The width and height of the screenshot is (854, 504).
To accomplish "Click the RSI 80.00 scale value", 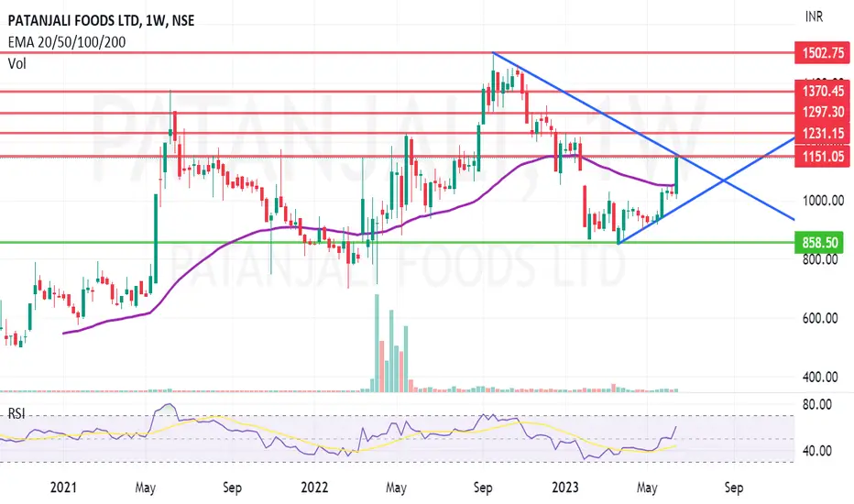I will [x=817, y=405].
